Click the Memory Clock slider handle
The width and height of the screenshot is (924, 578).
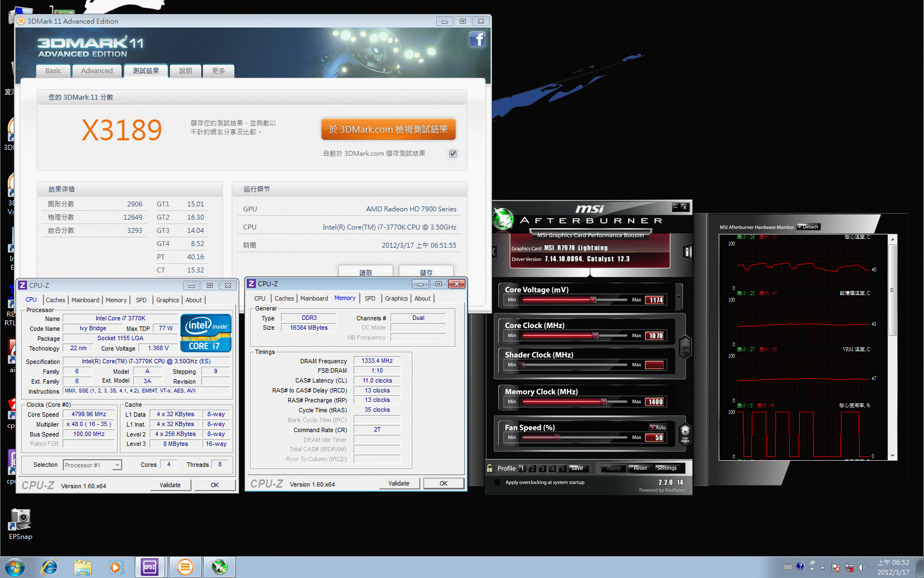tap(603, 402)
